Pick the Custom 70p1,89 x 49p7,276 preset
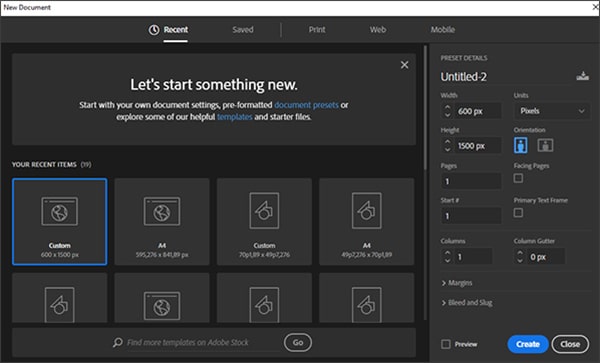This screenshot has height=363, width=600. pyautogui.click(x=264, y=221)
